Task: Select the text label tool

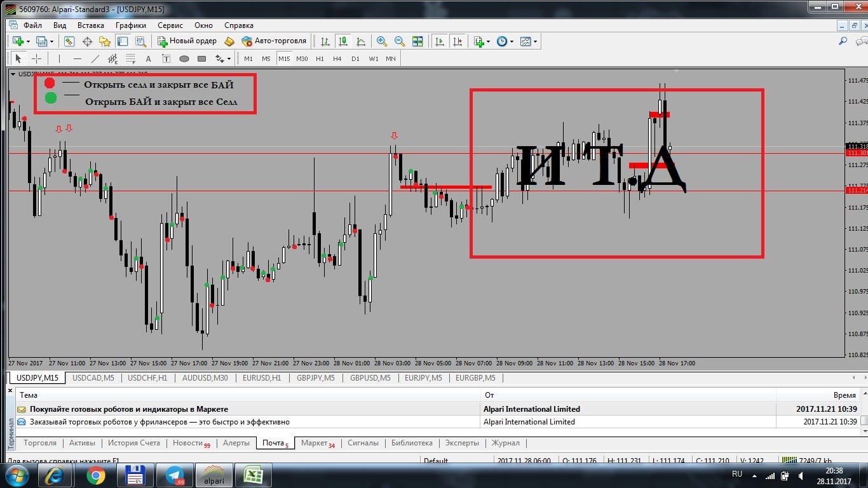Action: (166, 58)
